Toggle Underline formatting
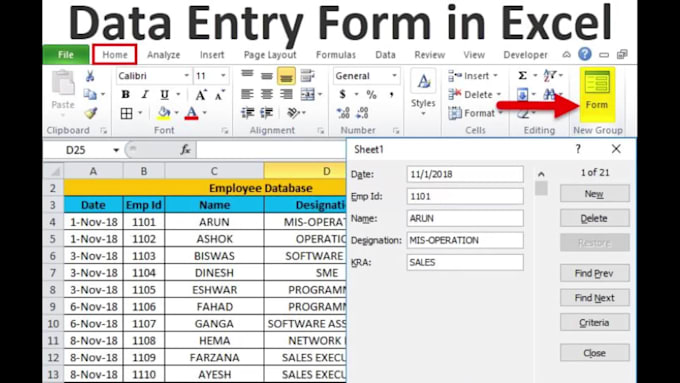680x383 pixels. (x=164, y=95)
